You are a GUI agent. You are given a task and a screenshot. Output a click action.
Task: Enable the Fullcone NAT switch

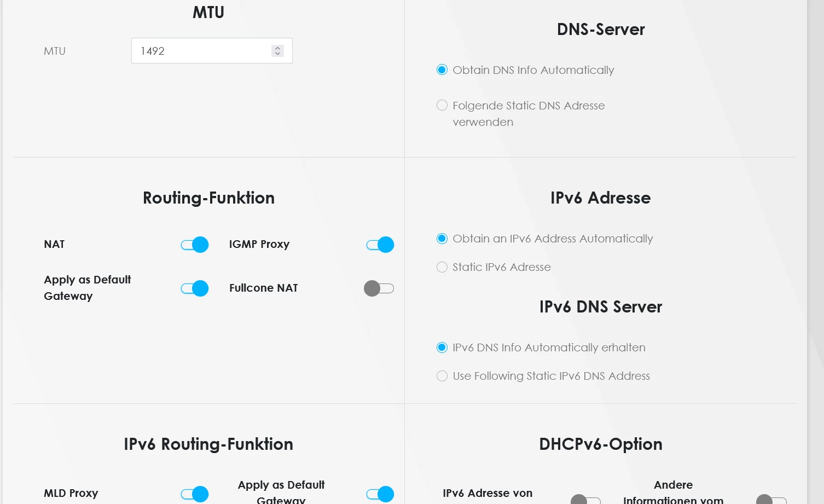(x=379, y=288)
